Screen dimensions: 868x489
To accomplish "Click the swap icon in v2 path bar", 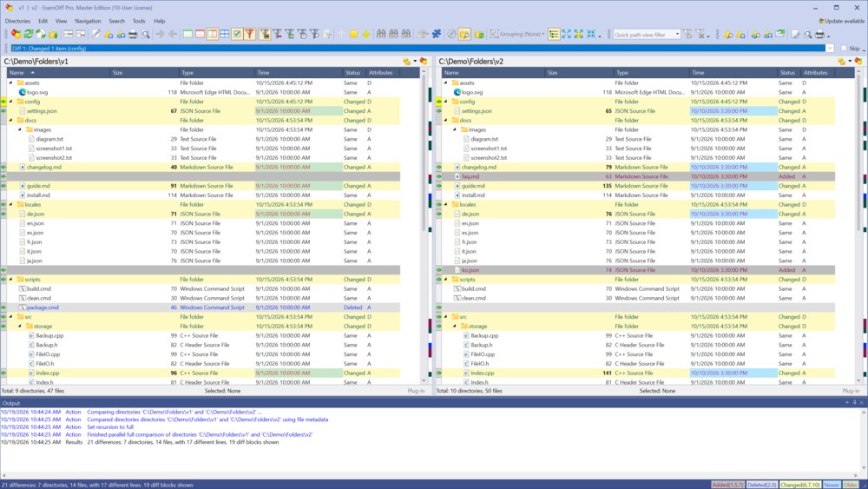I will 842,62.
